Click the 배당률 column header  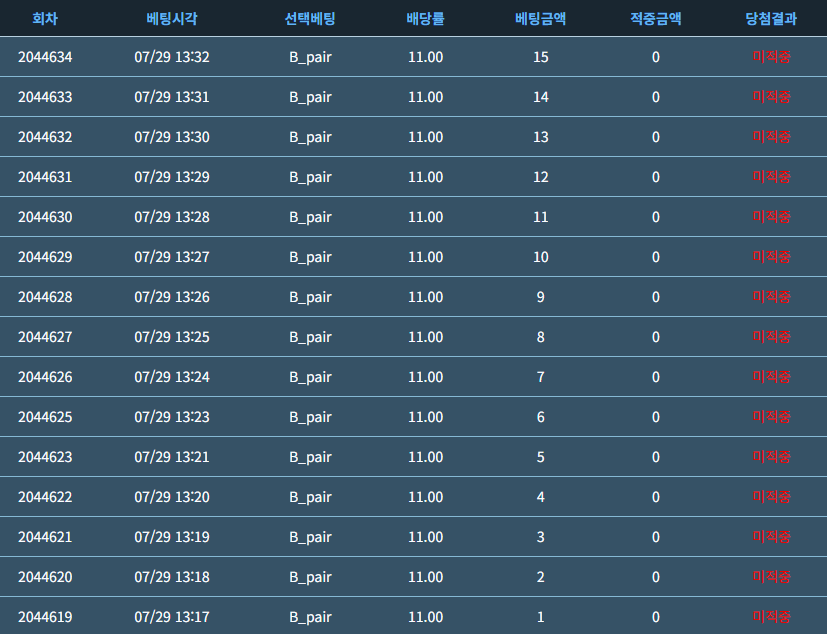click(x=425, y=19)
